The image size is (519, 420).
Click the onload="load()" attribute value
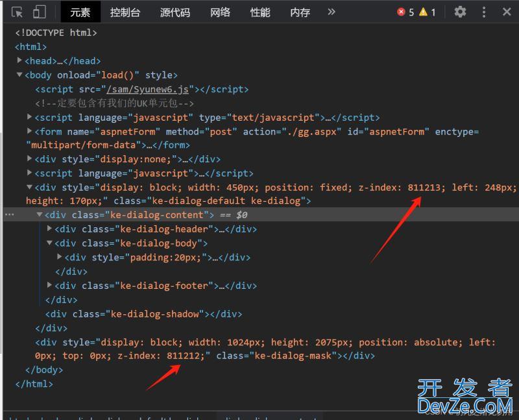(x=117, y=75)
